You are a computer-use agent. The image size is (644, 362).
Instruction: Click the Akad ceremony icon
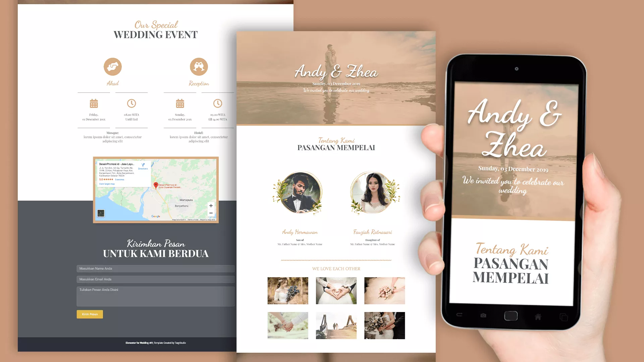(112, 67)
